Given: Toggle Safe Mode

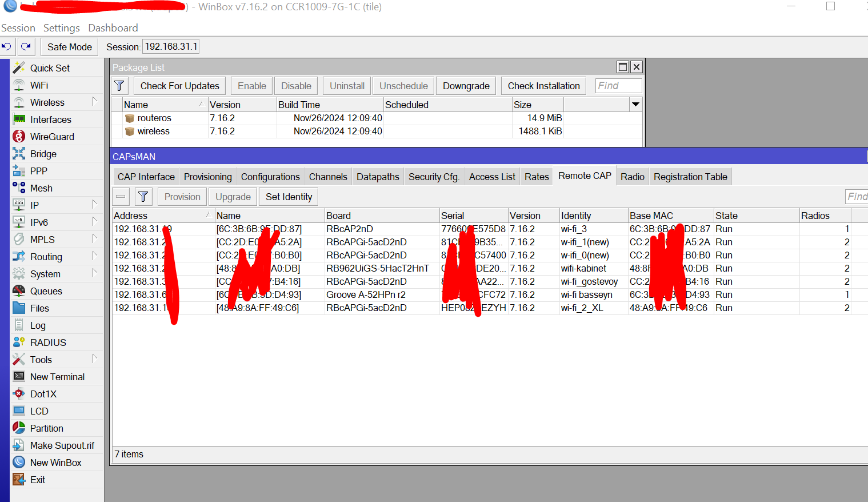Looking at the screenshot, I should (x=70, y=47).
